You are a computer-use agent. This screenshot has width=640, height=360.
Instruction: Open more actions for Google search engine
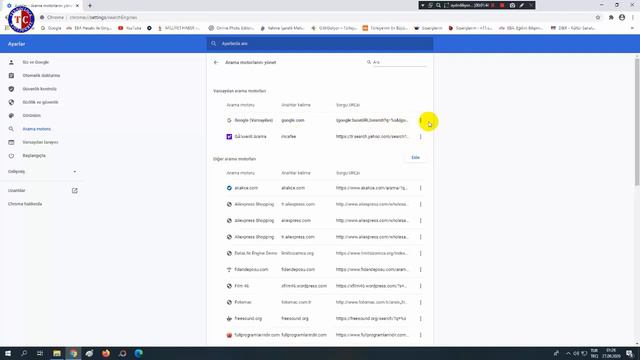coord(420,120)
